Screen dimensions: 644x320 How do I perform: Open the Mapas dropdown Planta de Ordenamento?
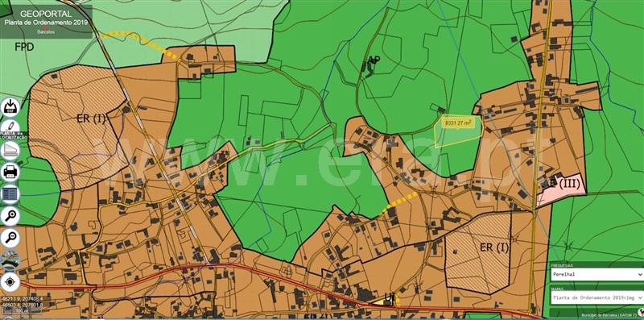[597, 297]
